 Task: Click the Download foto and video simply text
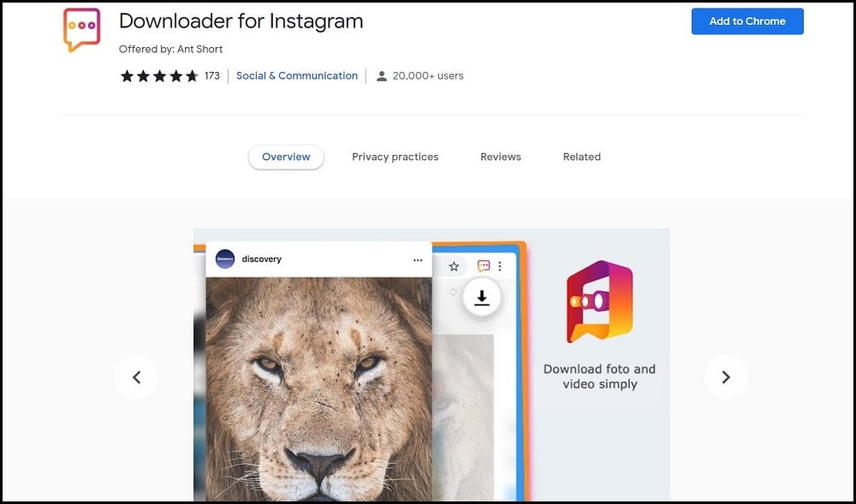[599, 377]
